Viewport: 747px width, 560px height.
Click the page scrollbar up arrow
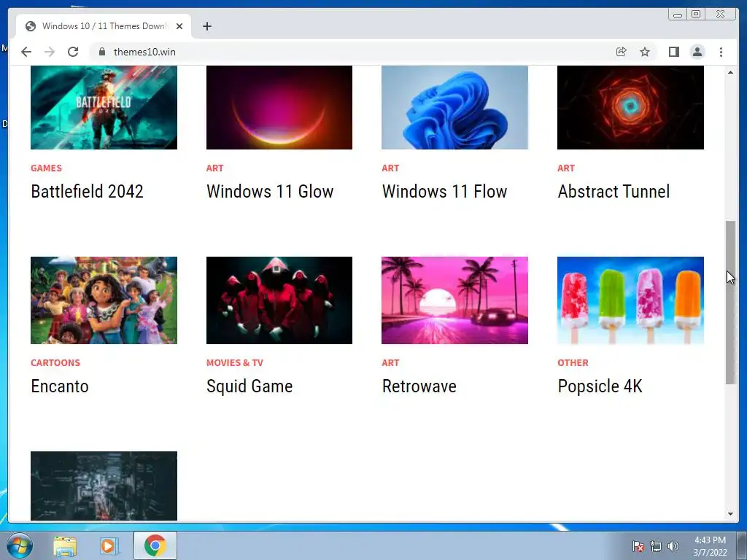(x=730, y=72)
